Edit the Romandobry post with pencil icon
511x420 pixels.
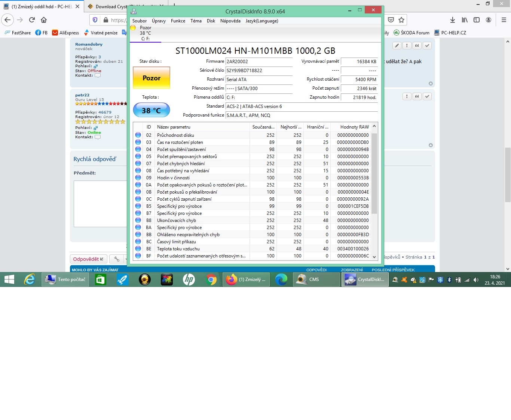[x=397, y=46]
